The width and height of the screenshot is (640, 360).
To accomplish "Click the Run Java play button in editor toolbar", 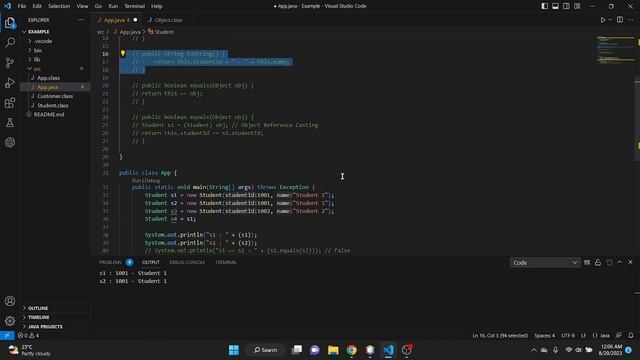I will [x=602, y=20].
